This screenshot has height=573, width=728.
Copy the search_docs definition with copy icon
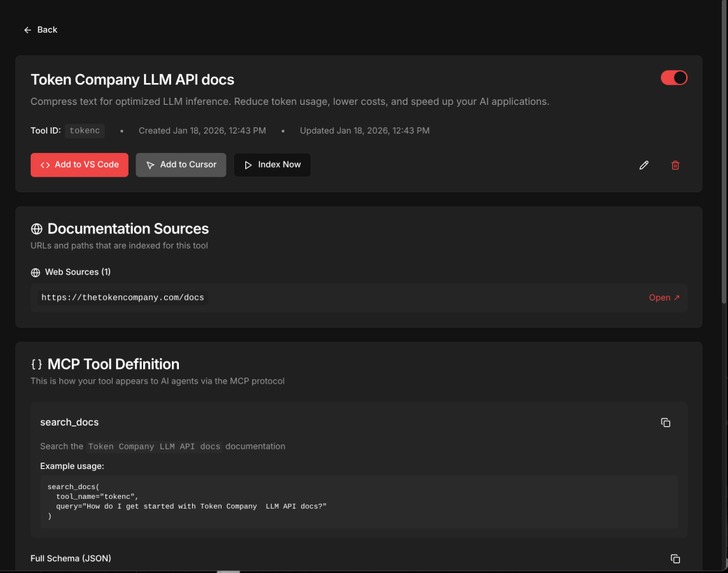665,423
